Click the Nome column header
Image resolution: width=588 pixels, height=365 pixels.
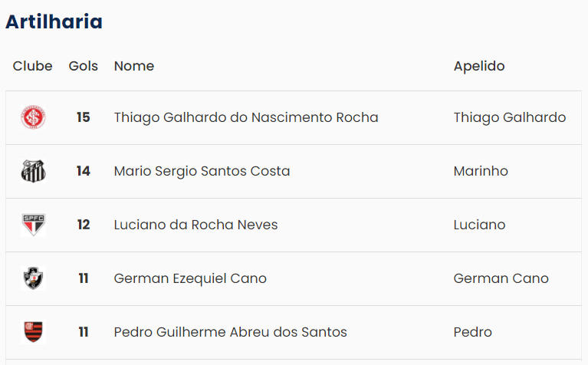134,66
